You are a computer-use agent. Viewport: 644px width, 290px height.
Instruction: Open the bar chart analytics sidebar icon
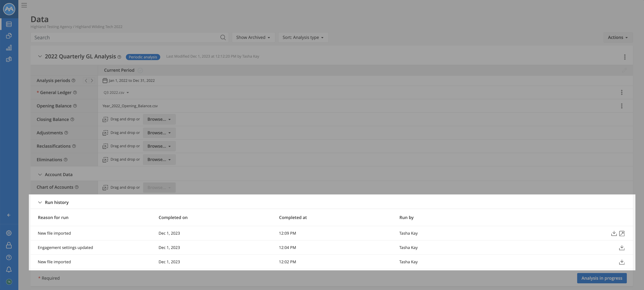point(9,48)
